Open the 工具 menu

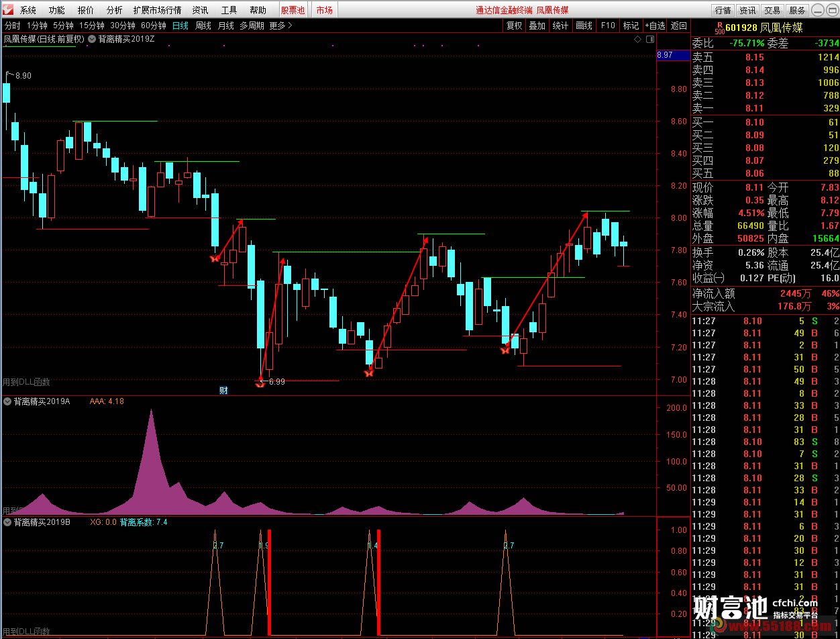229,10
